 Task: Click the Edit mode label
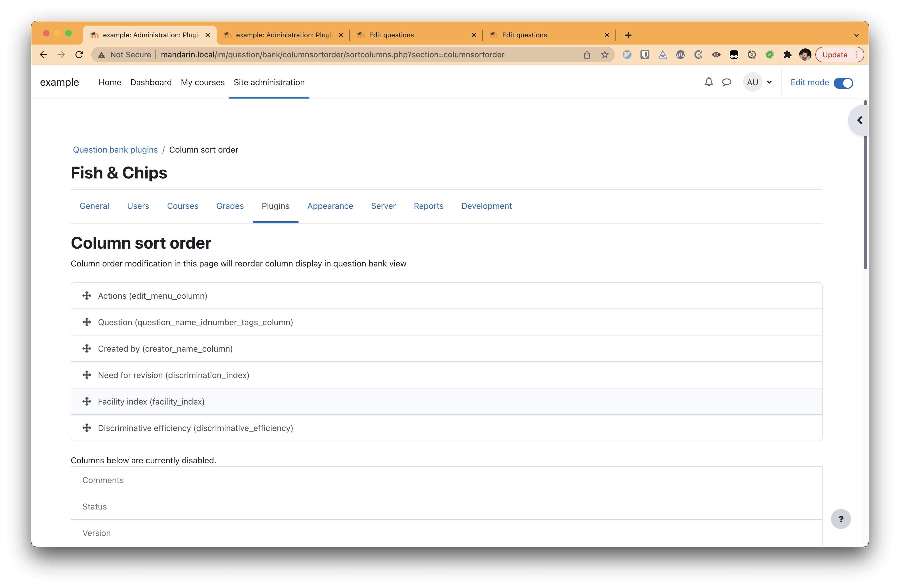pyautogui.click(x=809, y=82)
